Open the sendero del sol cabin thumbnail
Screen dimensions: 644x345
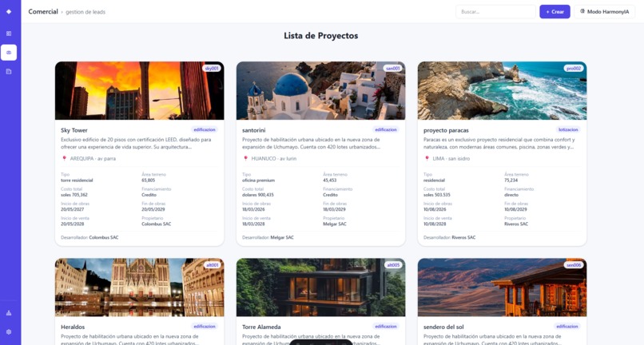502,287
